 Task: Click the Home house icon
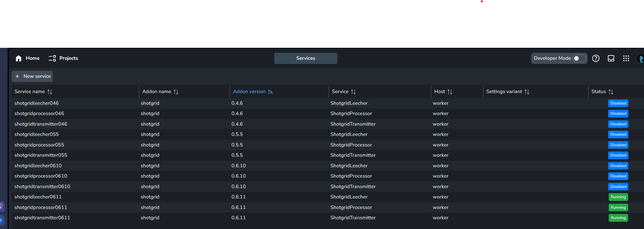[19, 58]
